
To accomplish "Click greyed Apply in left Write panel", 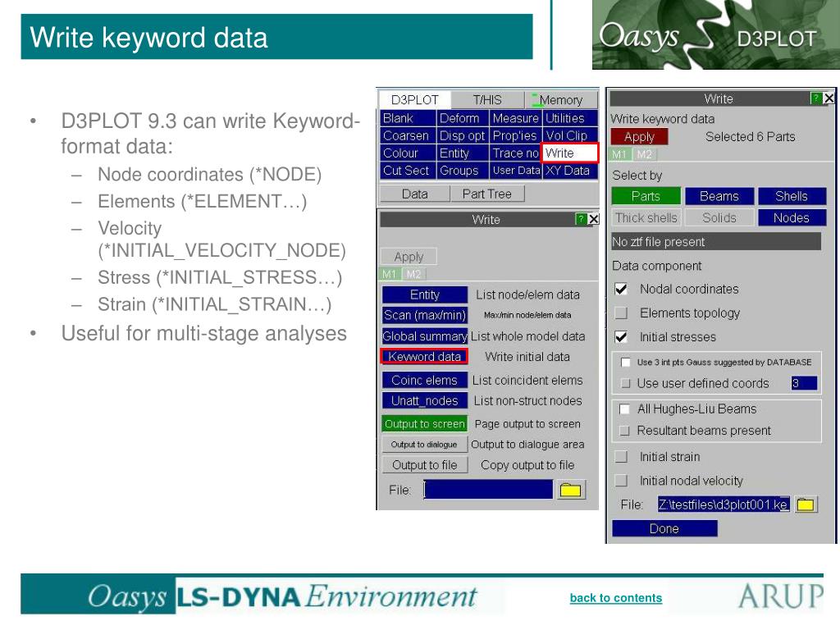I will (409, 257).
